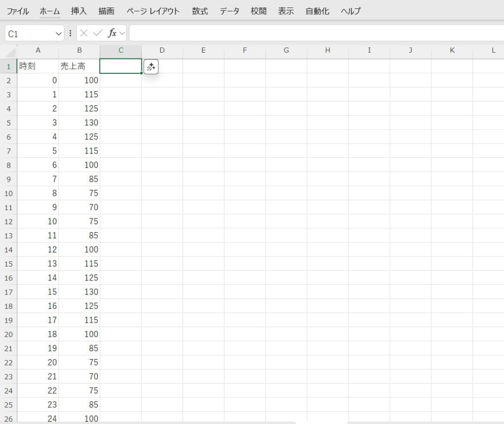The width and height of the screenshot is (504, 424).
Task: Go to the 校閲 tab
Action: click(258, 11)
